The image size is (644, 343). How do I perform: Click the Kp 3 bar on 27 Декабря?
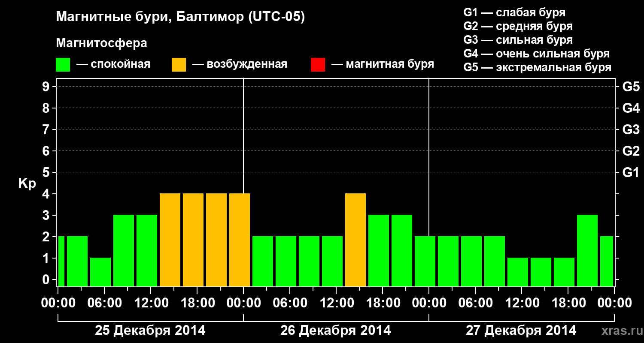coord(587,250)
